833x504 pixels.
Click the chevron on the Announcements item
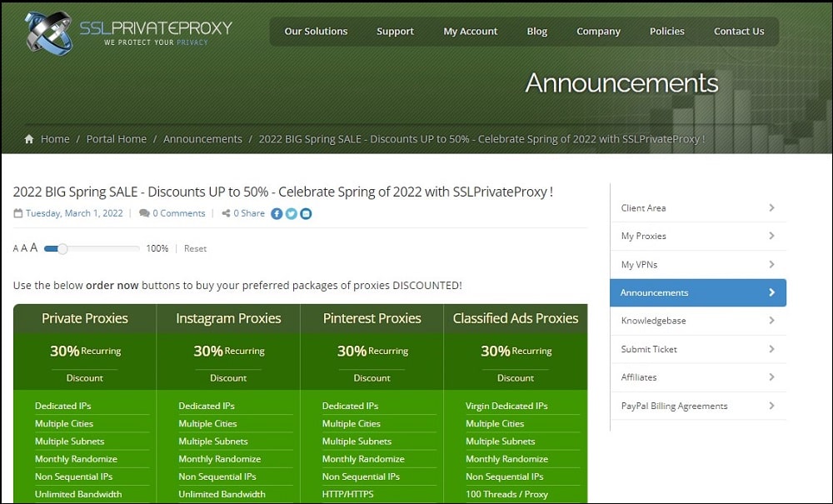pos(772,292)
